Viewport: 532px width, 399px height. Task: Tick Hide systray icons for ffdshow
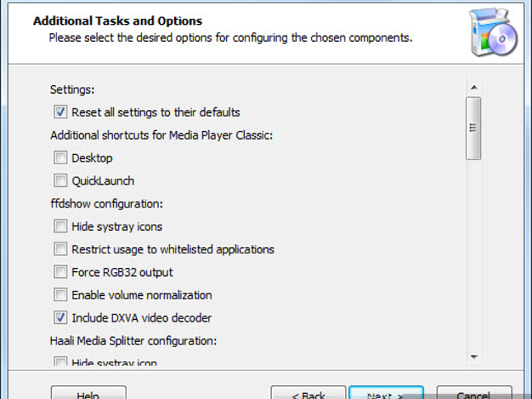click(61, 226)
